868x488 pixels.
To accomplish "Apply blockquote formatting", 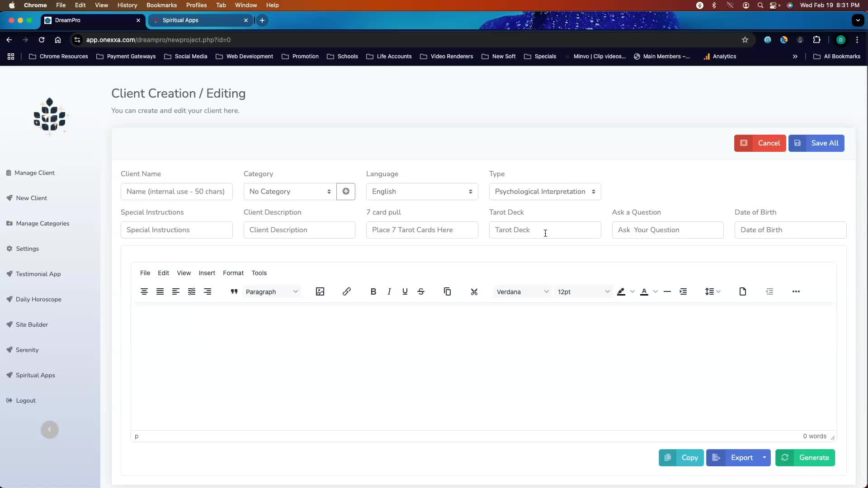I will click(x=234, y=292).
